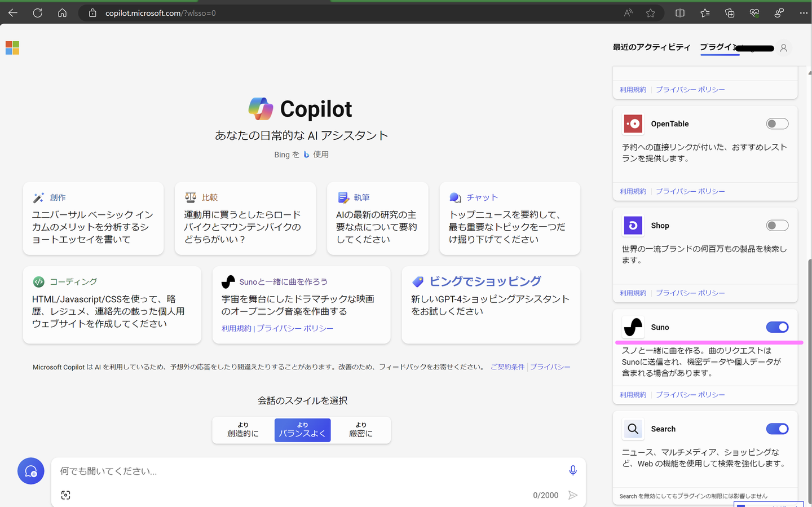Open the browser settings and more menu

tap(804, 13)
